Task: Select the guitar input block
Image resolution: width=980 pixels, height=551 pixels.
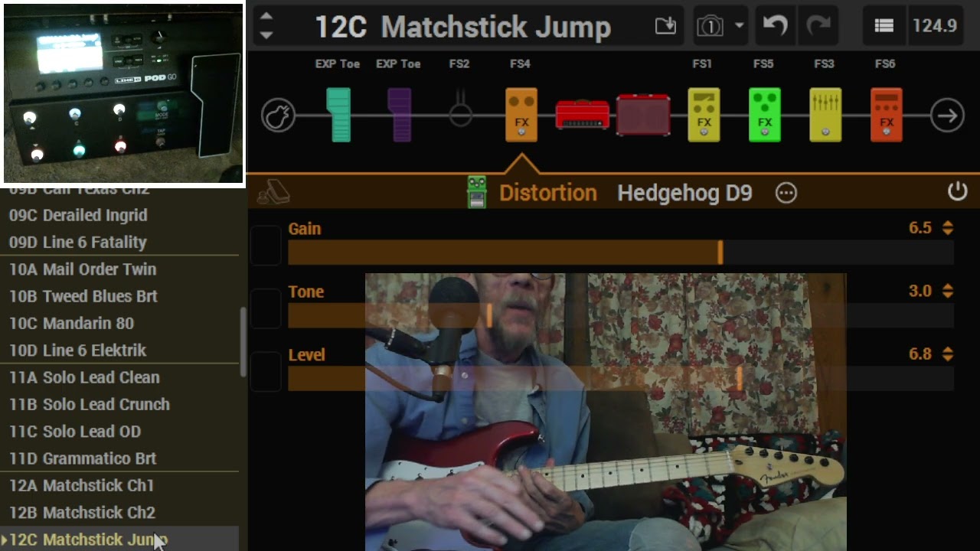Action: (278, 116)
